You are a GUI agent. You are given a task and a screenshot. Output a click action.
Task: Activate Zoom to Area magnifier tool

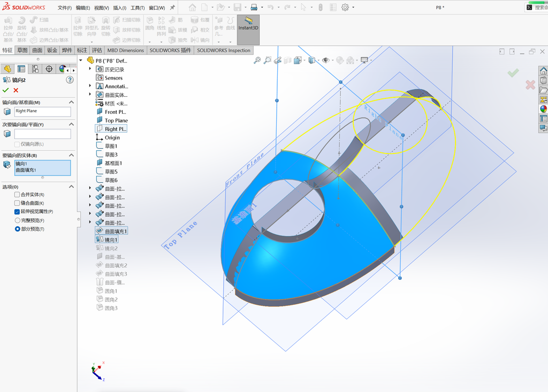[268, 60]
